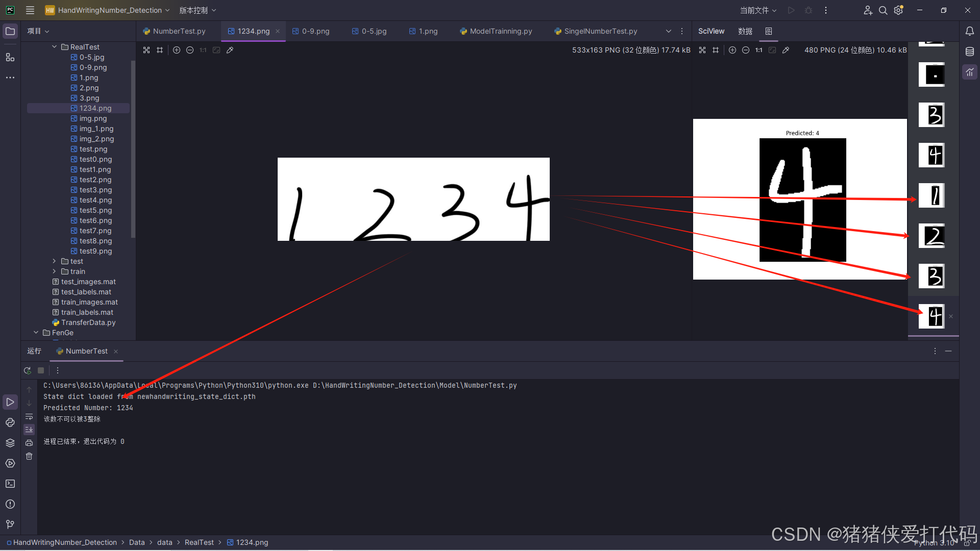Switch to the 数据 tab in SciView
980x551 pixels.
click(x=745, y=31)
